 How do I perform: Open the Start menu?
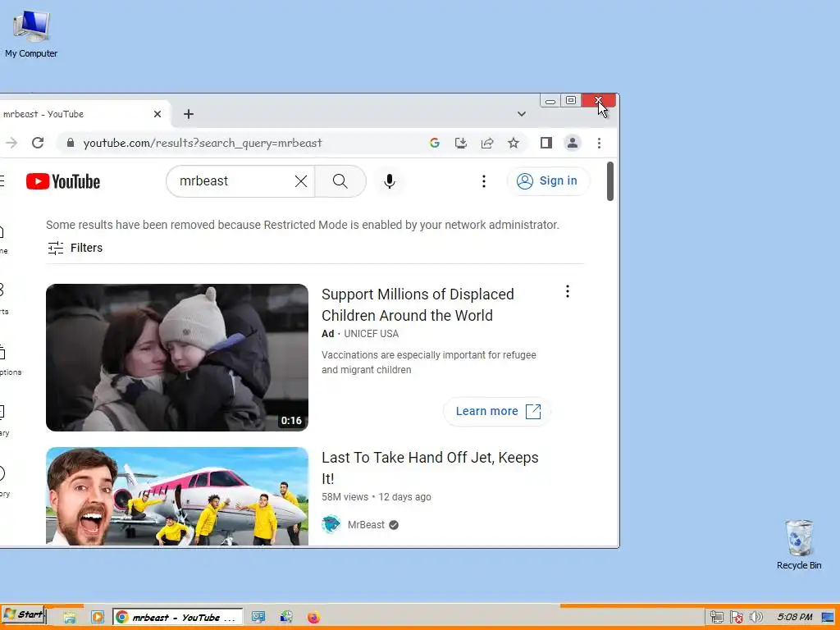[x=23, y=615]
